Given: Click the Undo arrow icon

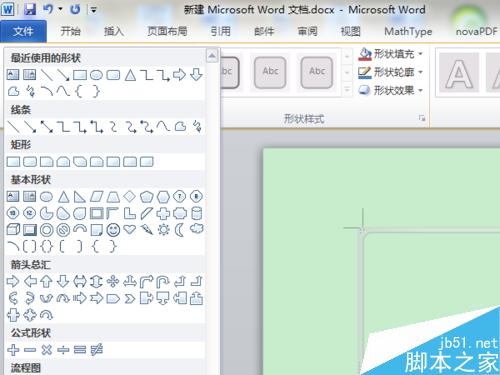Looking at the screenshot, I should pyautogui.click(x=48, y=9).
